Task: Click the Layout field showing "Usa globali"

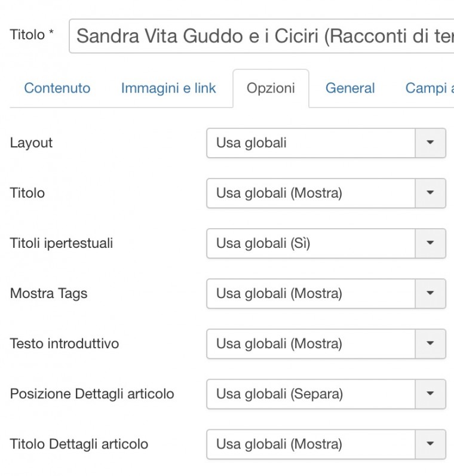Action: pos(311,143)
